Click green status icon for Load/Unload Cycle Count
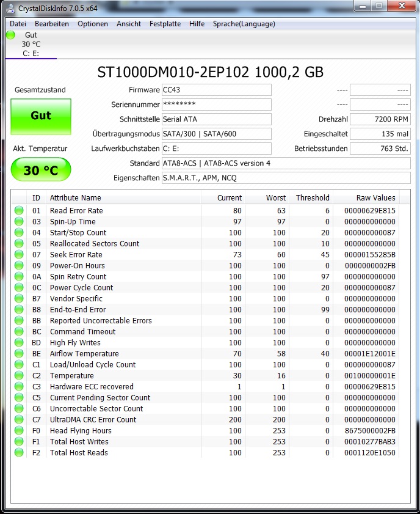 point(19,364)
